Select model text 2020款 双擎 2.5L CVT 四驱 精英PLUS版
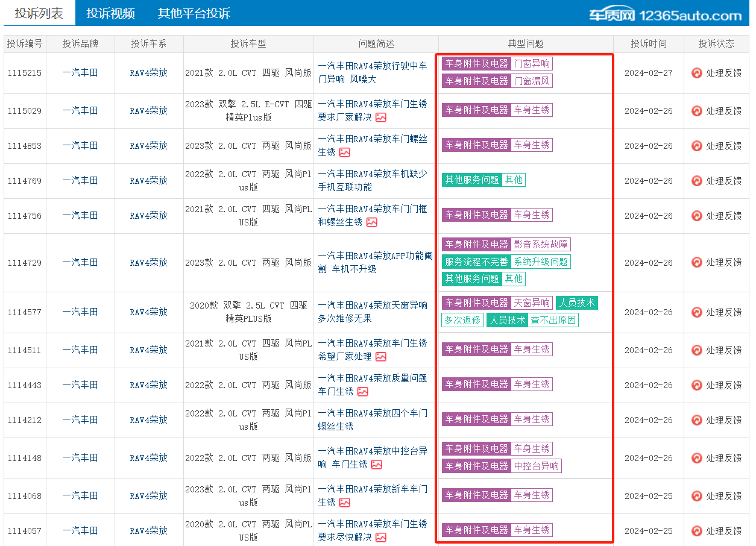 (x=248, y=312)
